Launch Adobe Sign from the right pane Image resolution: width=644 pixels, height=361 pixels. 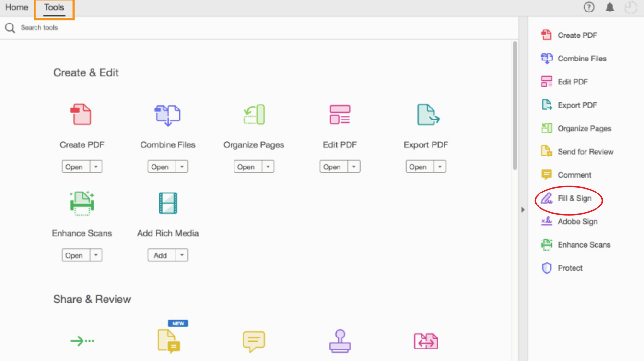pos(569,221)
